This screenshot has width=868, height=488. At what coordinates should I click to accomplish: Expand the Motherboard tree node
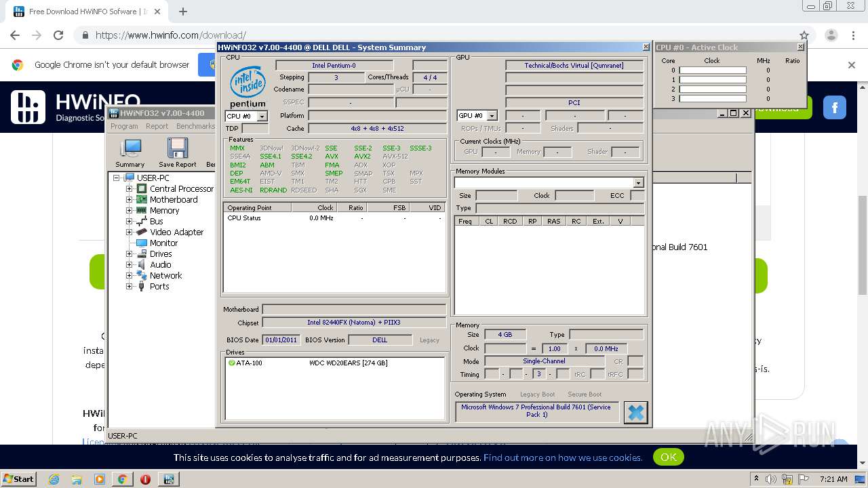pos(129,200)
